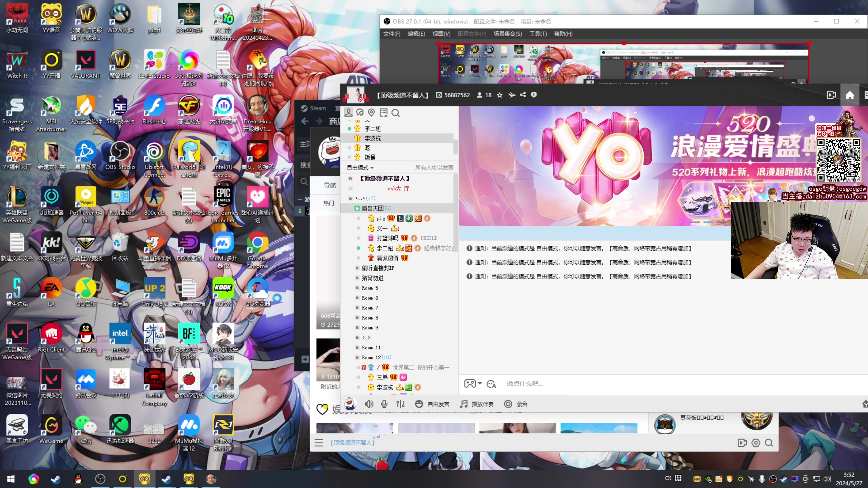Click the Windows Start button

click(11, 479)
